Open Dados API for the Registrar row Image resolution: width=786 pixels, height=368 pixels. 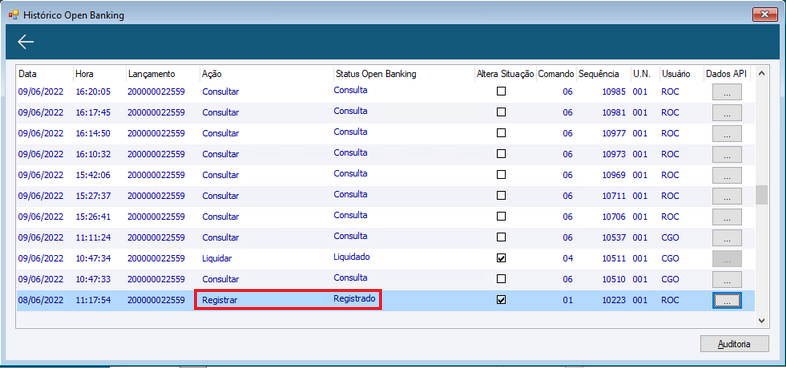(727, 300)
